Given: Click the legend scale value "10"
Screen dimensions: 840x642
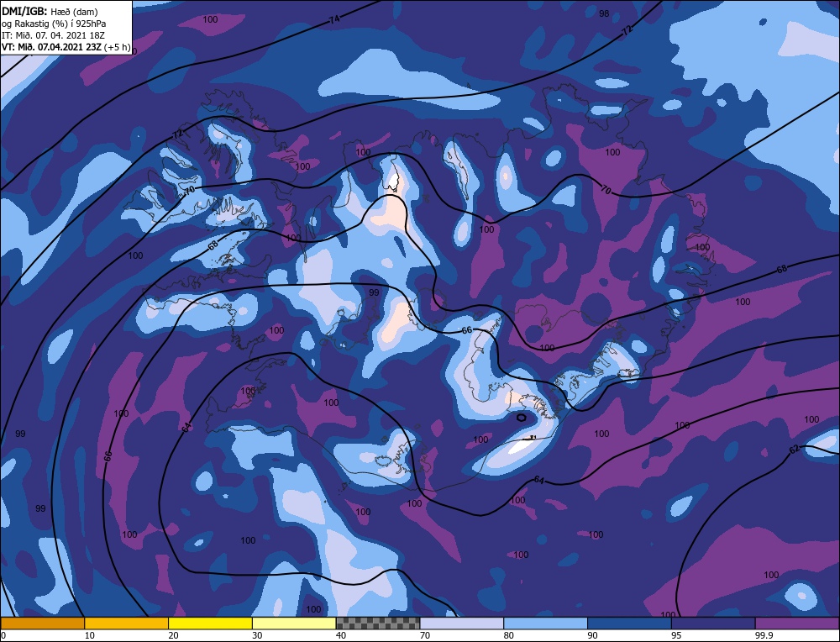Looking at the screenshot, I should (x=90, y=635).
